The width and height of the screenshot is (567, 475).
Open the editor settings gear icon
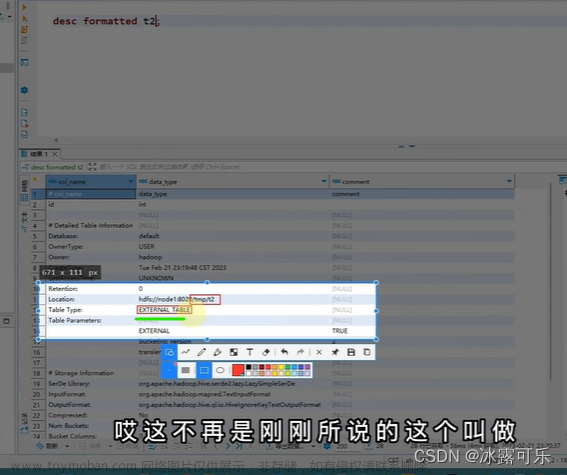click(x=25, y=90)
